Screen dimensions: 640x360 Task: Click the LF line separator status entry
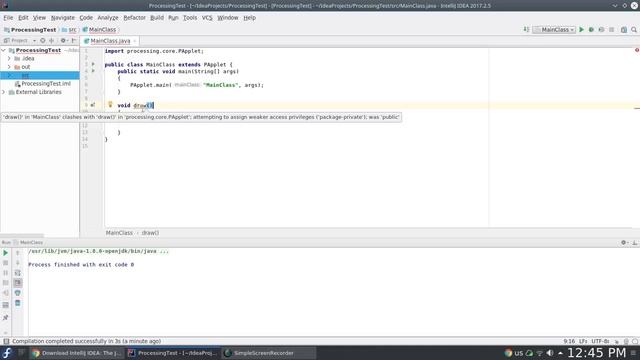click(583, 341)
